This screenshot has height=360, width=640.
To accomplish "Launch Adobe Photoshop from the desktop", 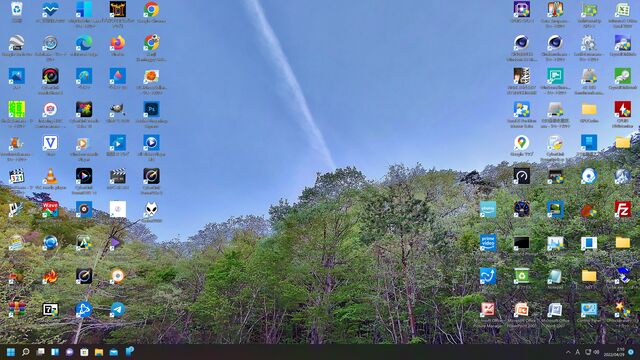I will (151, 109).
